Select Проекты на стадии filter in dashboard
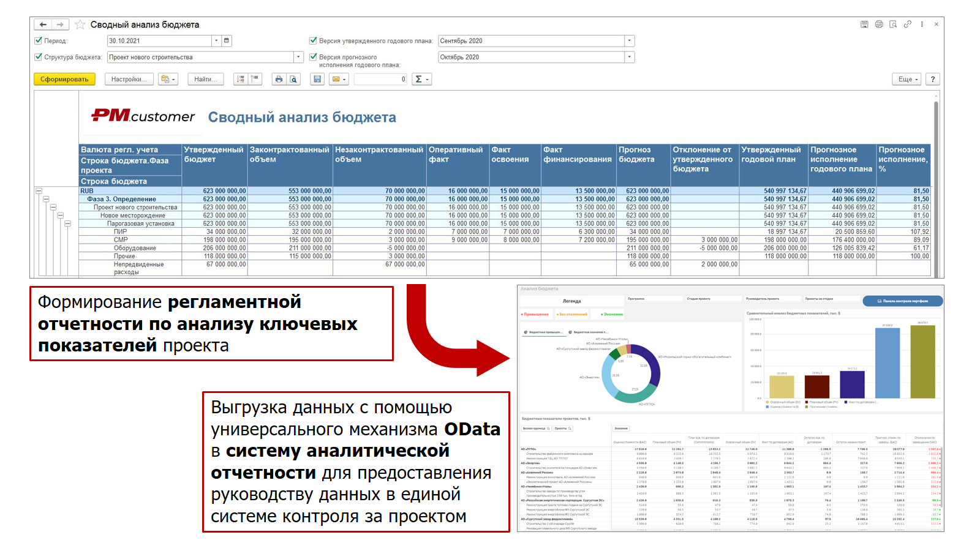The image size is (980, 551). pos(831,299)
